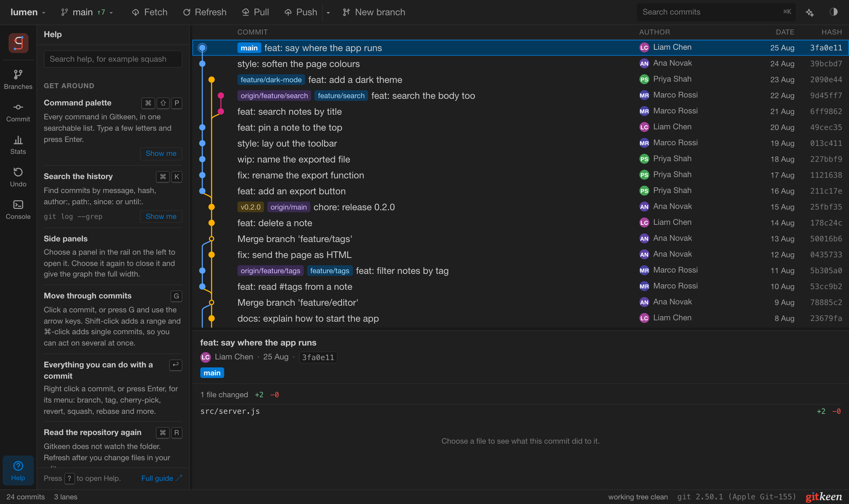Select commit 'wip: name the exported file'
The width and height of the screenshot is (849, 504).
521,159
